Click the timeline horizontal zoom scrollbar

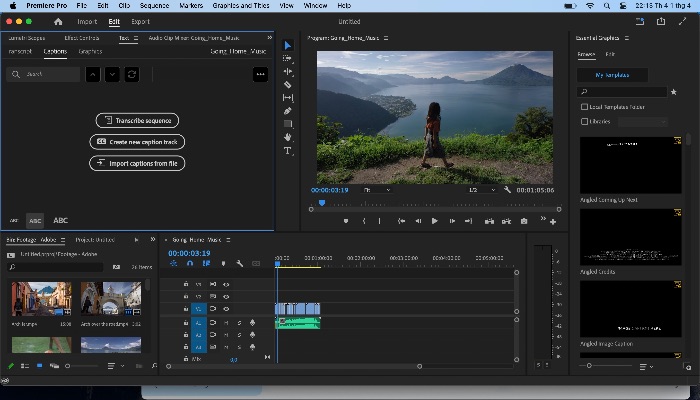(x=294, y=366)
